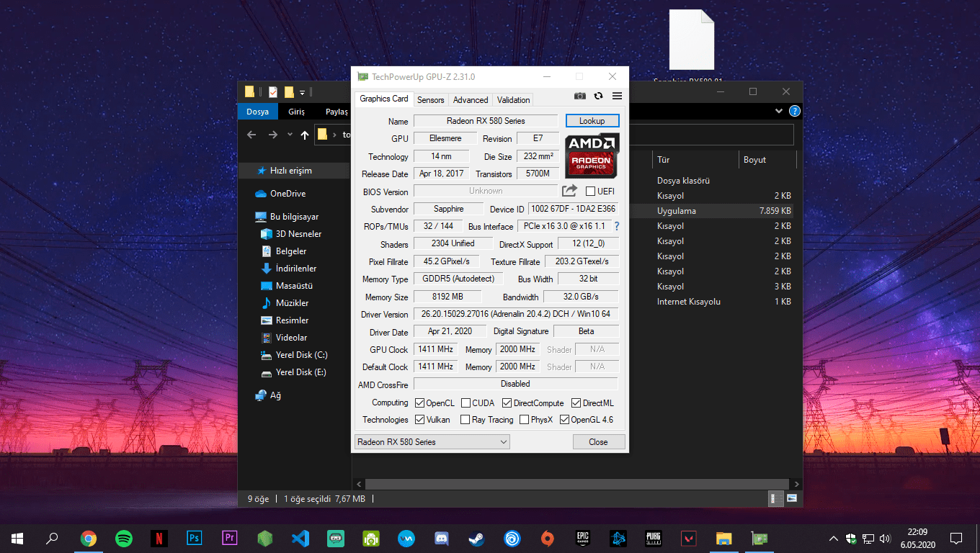Image resolution: width=980 pixels, height=553 pixels.
Task: Expand the Explorer ribbon chevron
Action: click(779, 112)
